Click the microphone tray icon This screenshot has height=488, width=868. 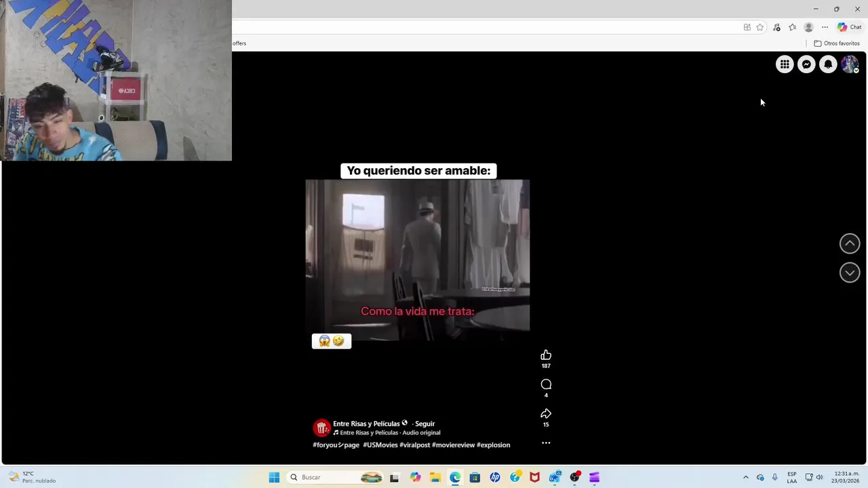[x=774, y=477]
